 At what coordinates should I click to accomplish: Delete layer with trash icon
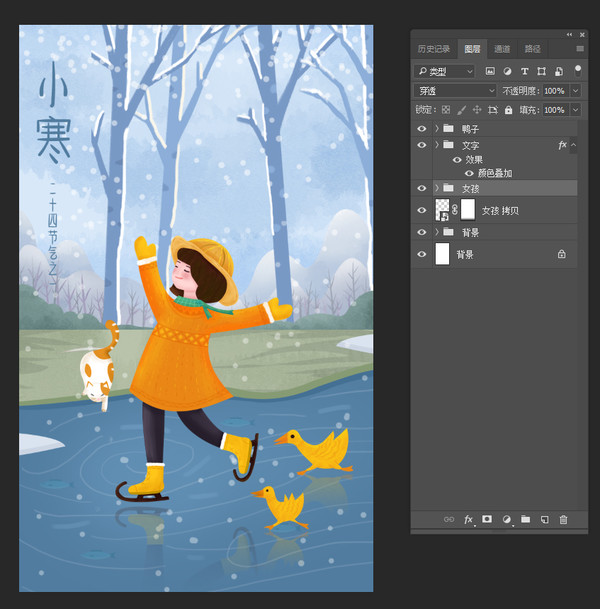[x=563, y=519]
